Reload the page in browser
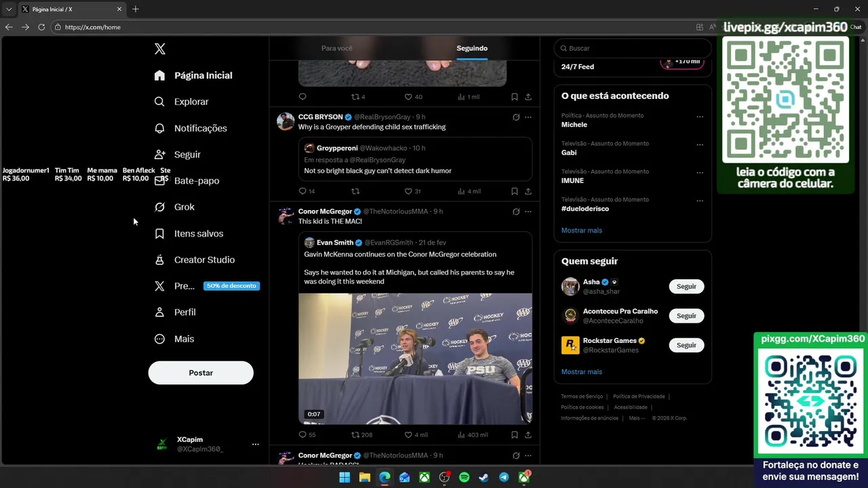Screen dimensions: 868x488 pos(41,27)
